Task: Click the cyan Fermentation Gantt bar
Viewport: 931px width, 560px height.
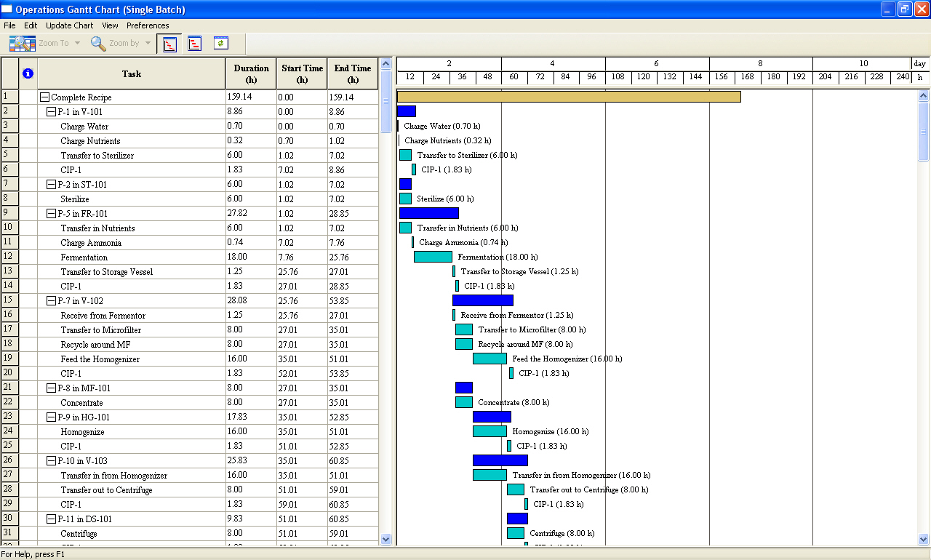Action: 433,257
